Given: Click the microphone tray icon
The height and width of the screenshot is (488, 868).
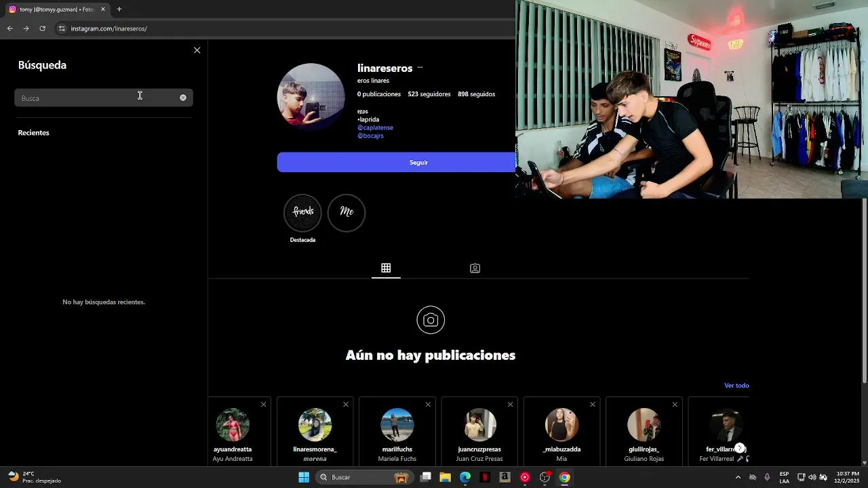Looking at the screenshot, I should pyautogui.click(x=767, y=477).
